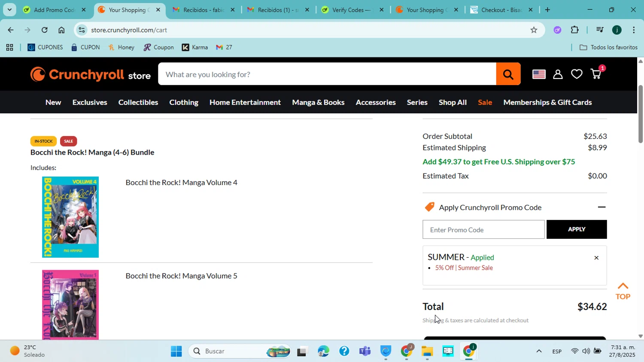The image size is (644, 362).
Task: Show hidden system tray icons
Action: [x=539, y=351]
